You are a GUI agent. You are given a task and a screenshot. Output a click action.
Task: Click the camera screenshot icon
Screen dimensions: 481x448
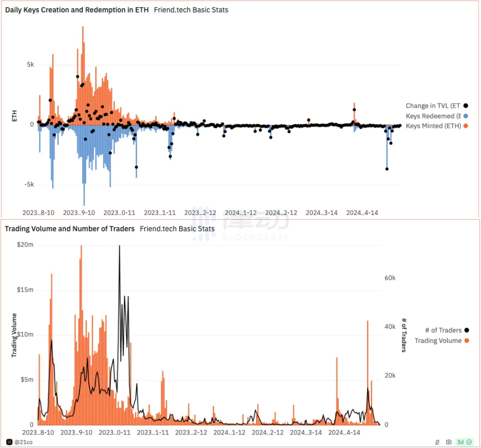tap(448, 442)
